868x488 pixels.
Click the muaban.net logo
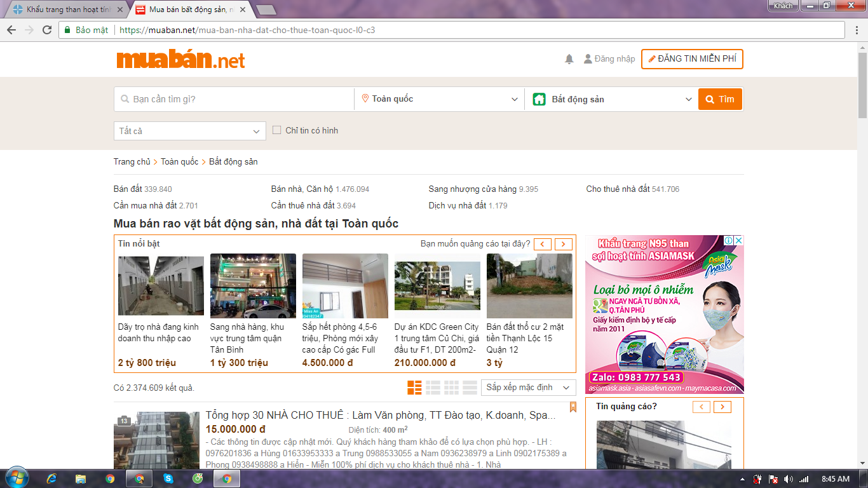pyautogui.click(x=180, y=60)
